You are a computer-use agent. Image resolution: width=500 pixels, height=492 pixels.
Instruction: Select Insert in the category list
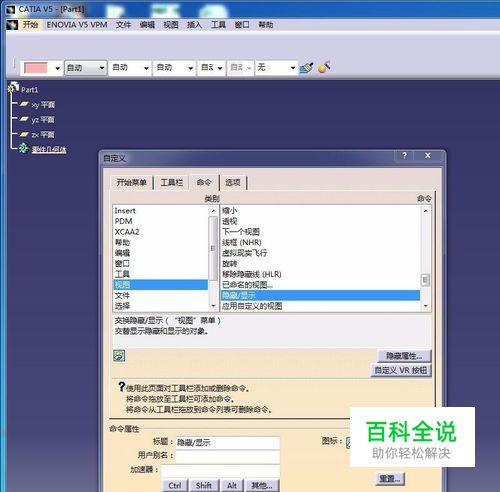tap(160, 211)
